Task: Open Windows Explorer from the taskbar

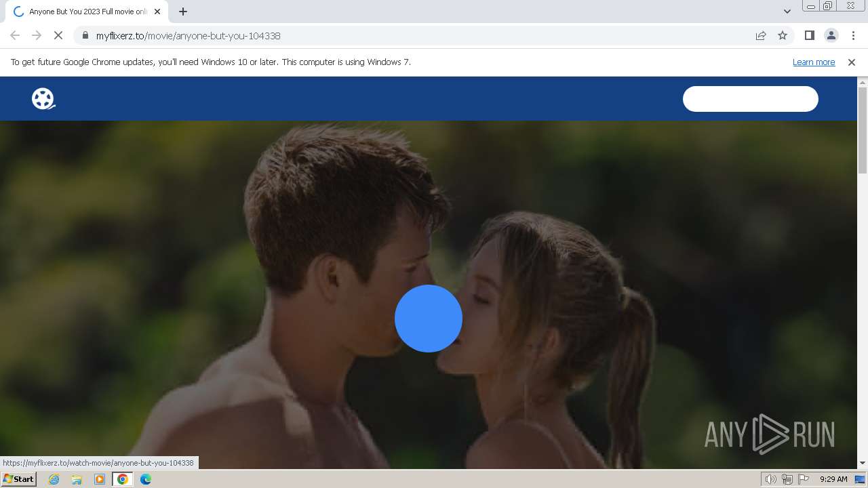Action: [77, 479]
